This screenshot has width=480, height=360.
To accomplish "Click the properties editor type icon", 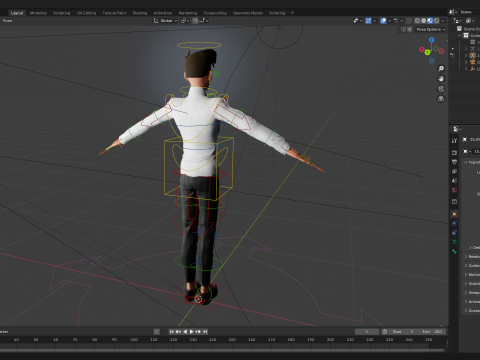I will point(457,129).
